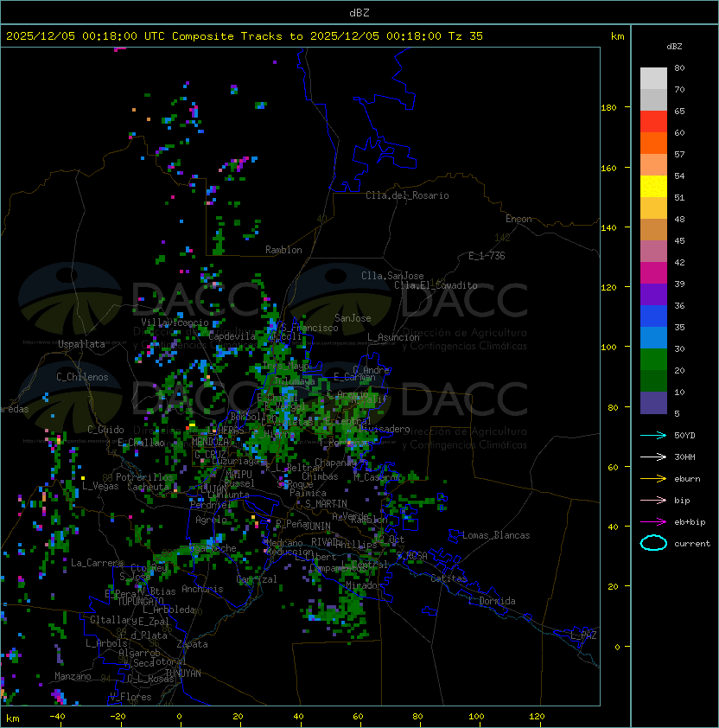Click the SanJose map label

(353, 318)
